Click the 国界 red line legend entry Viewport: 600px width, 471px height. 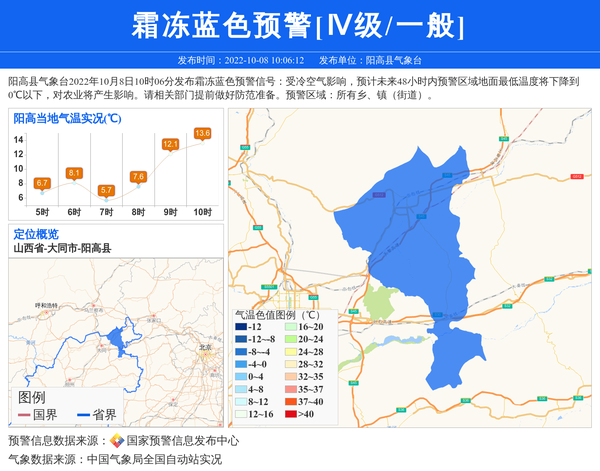click(38, 414)
